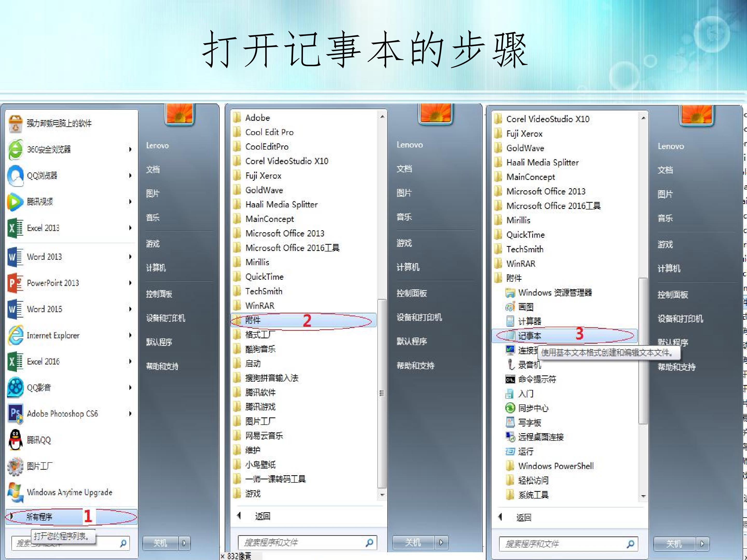Launch Word 2013 from its icon
This screenshot has width=747, height=560.
[16, 257]
